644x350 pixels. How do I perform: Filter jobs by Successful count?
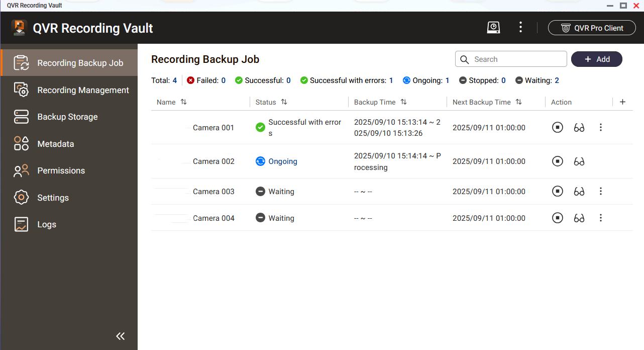(263, 80)
